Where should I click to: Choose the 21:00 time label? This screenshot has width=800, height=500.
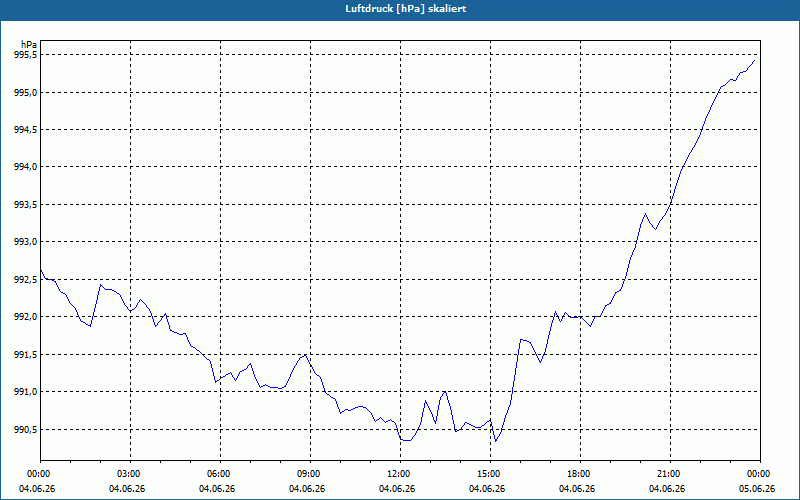(670, 474)
